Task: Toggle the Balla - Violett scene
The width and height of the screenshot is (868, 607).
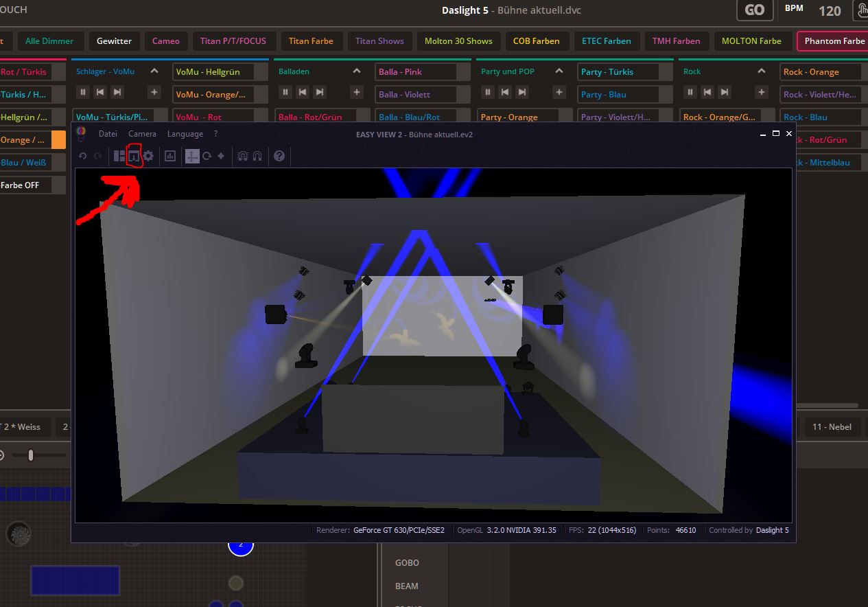Action: (x=422, y=94)
